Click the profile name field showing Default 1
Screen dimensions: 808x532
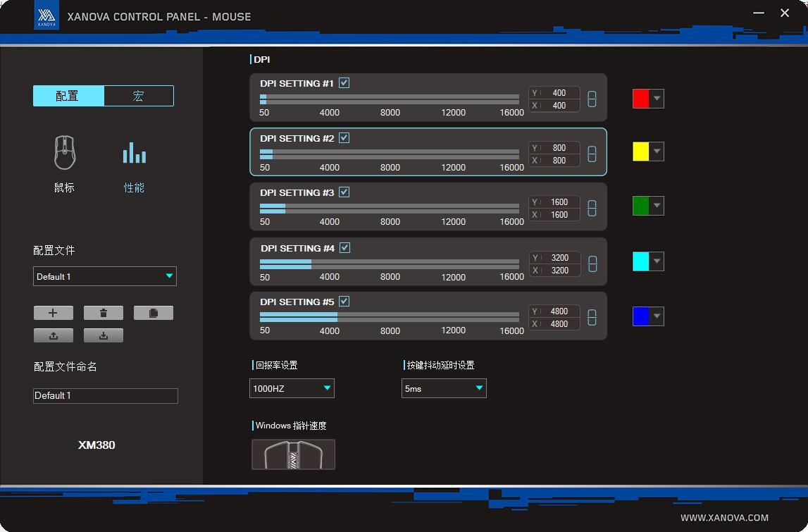tap(105, 396)
